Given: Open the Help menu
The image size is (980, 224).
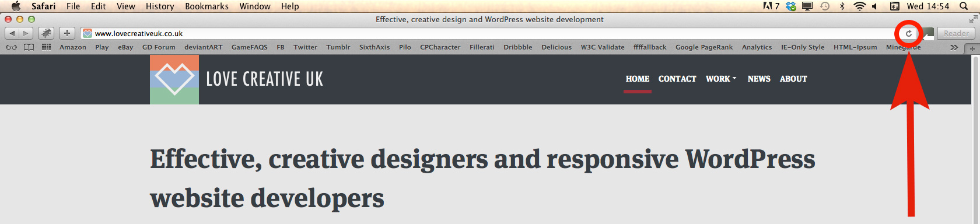Looking at the screenshot, I should click(x=290, y=6).
